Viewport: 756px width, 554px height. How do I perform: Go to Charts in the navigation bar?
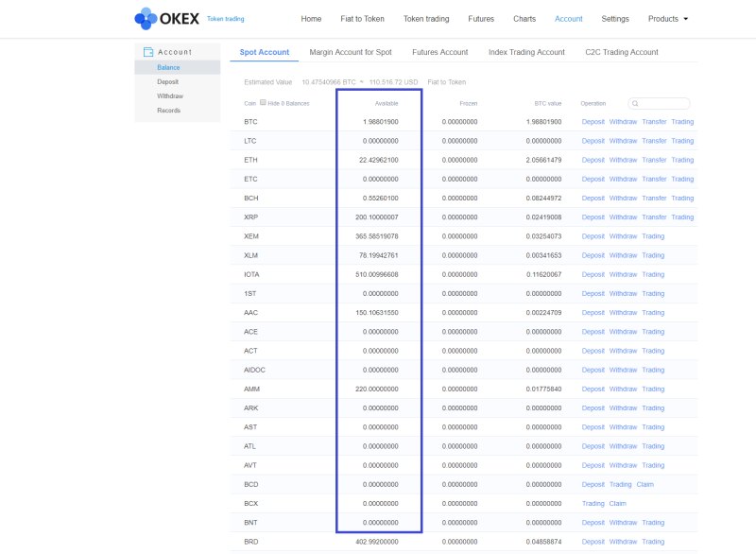click(524, 19)
